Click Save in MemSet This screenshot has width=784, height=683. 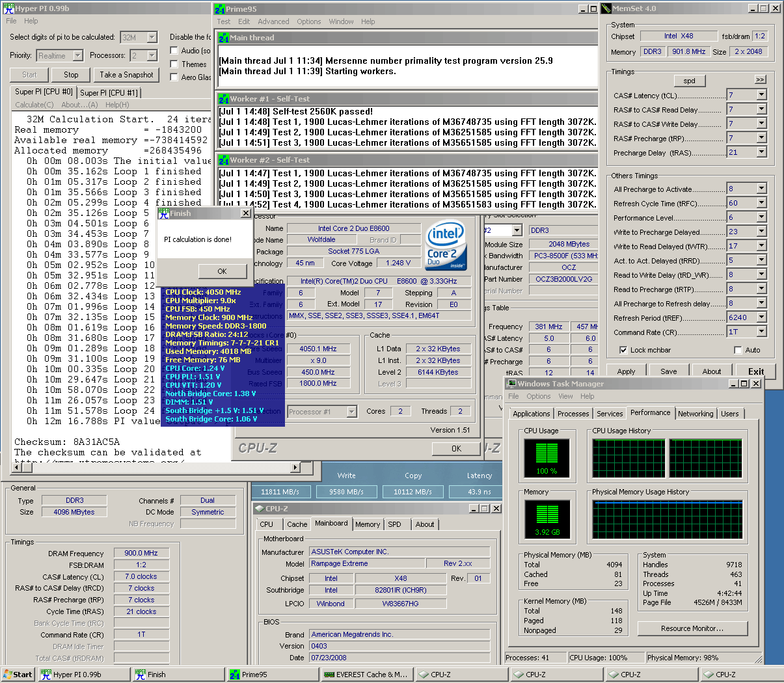coord(669,371)
